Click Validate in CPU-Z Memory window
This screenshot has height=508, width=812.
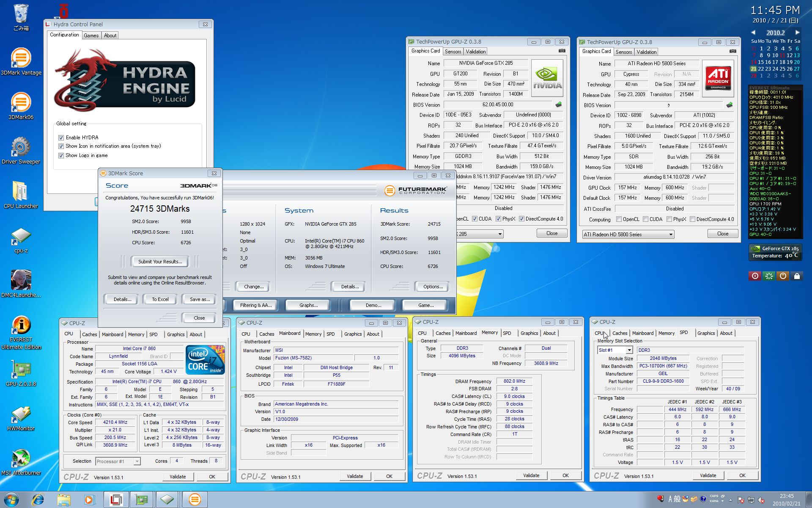coord(531,475)
